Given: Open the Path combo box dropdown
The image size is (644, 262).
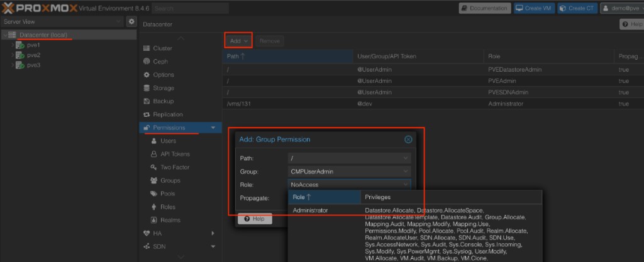Looking at the screenshot, I should coord(406,158).
